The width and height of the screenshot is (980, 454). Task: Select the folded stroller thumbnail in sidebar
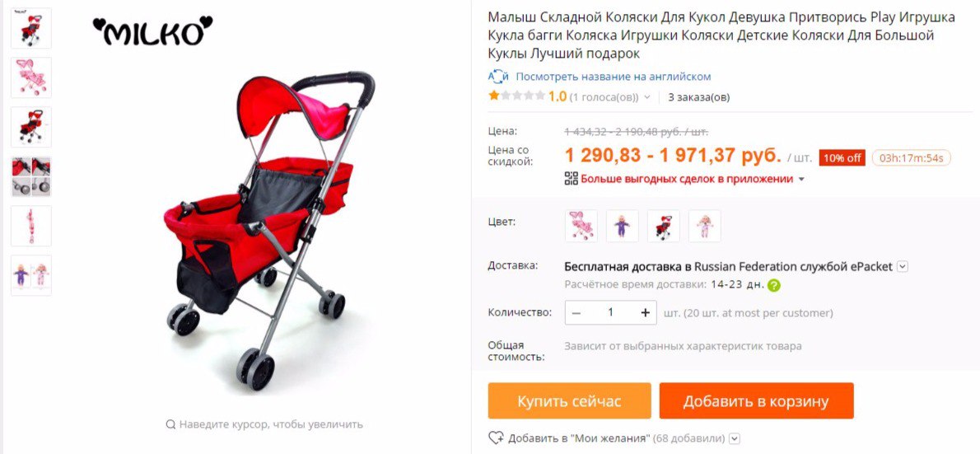31,226
